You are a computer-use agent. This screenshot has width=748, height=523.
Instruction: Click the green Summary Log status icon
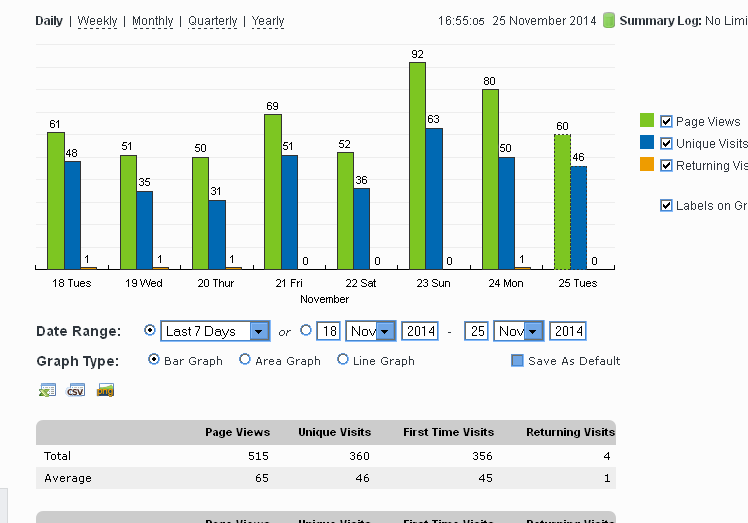(609, 21)
